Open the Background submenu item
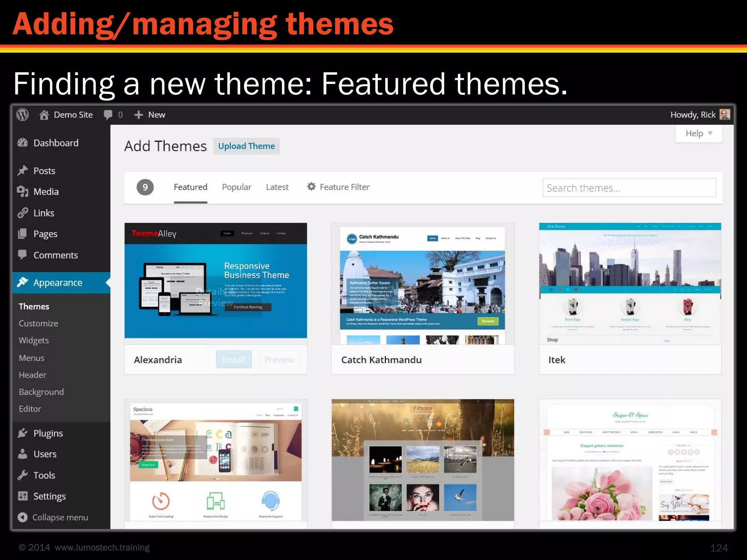Image resolution: width=747 pixels, height=560 pixels. click(x=41, y=392)
